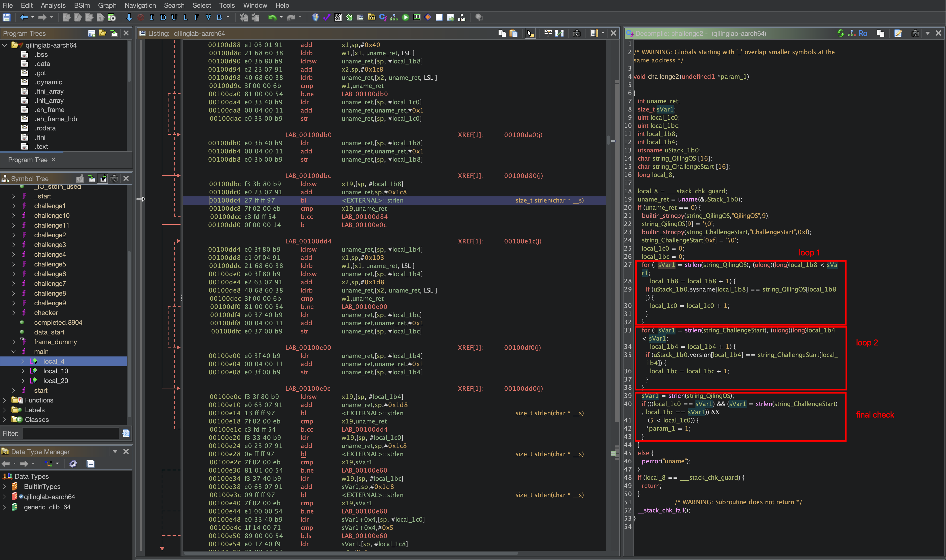946x560 pixels.
Task: Take a snapshot of the Decompile panel
Action: (915, 33)
